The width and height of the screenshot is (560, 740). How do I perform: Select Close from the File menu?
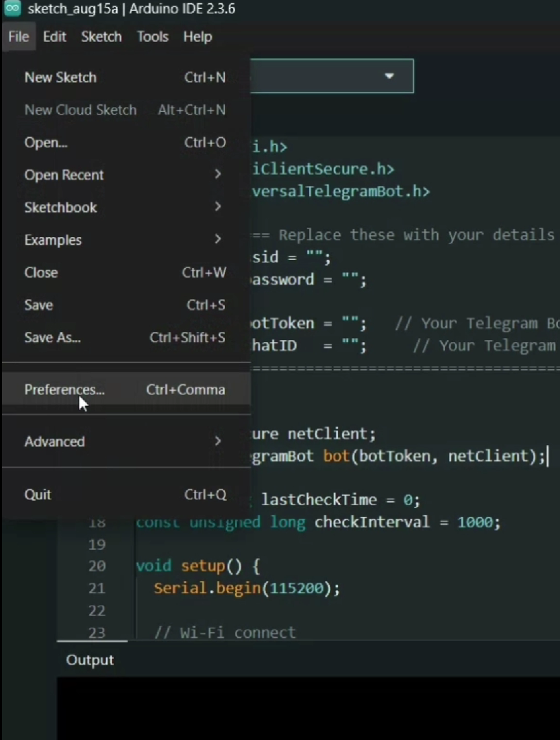pyautogui.click(x=40, y=272)
